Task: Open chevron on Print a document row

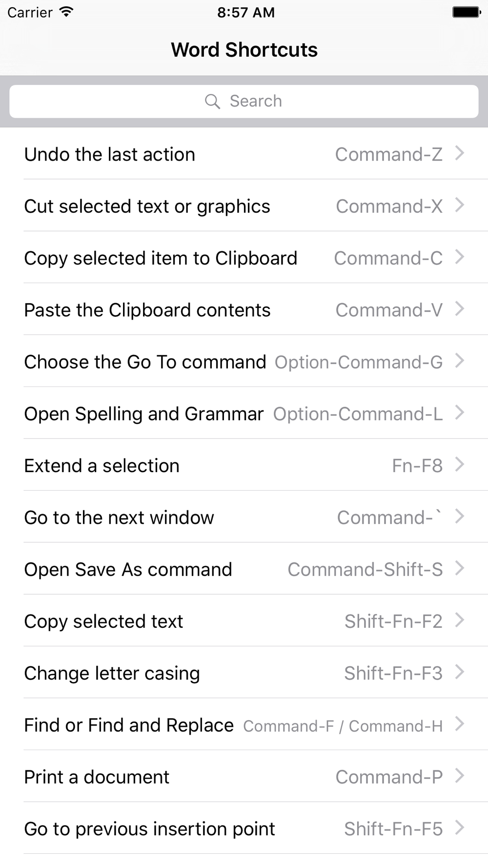Action: coord(459,776)
